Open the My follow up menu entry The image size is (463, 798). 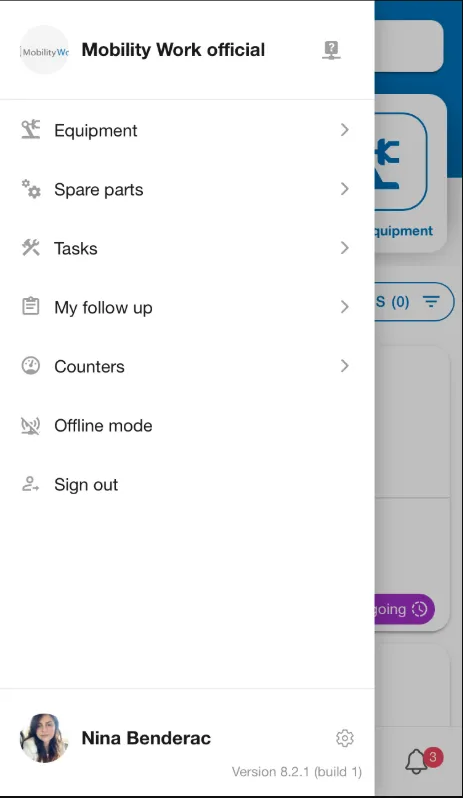tap(187, 307)
